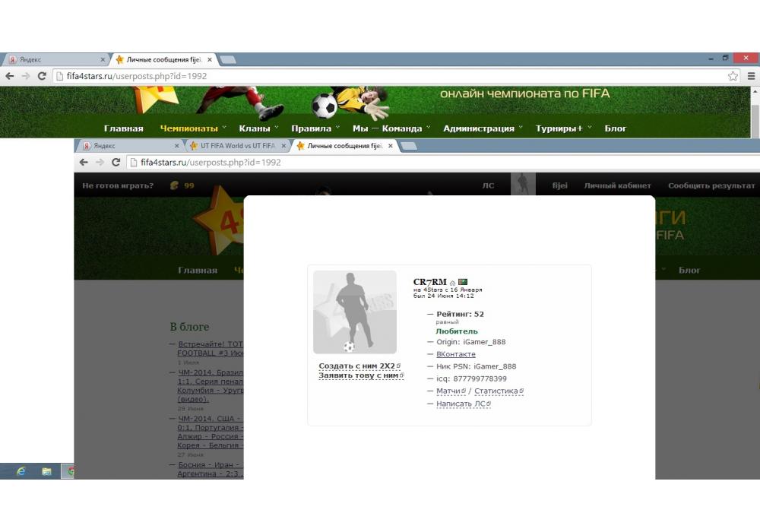The image size is (760, 532).
Task: Click the coin icon showing 99
Action: (175, 185)
